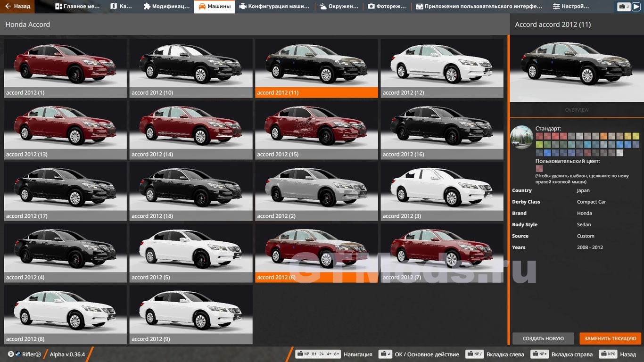
Task: Click the Source value Custom
Action: (586, 236)
